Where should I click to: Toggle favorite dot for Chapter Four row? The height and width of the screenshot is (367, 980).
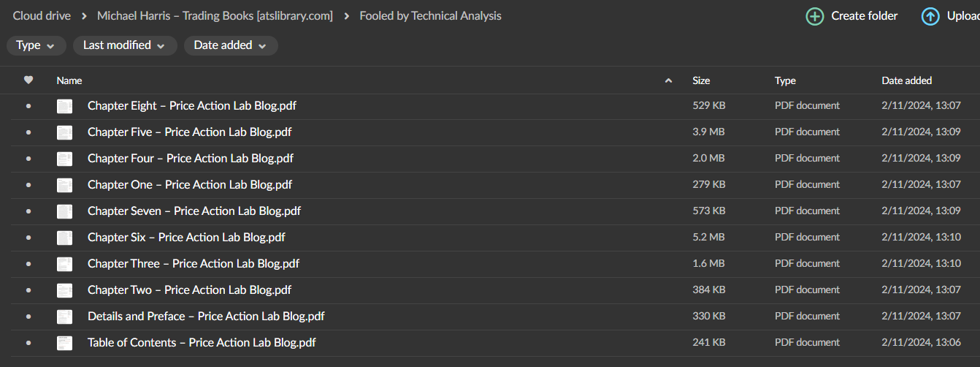(28, 159)
